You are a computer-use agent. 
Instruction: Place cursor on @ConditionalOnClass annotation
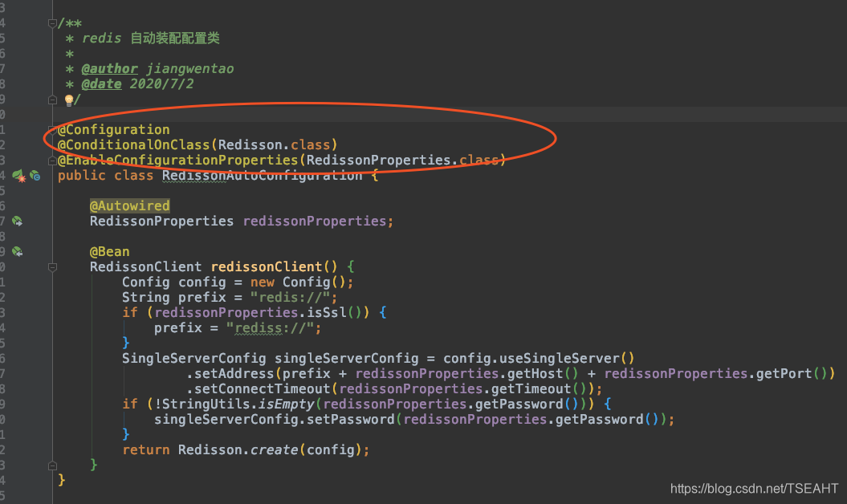point(133,144)
